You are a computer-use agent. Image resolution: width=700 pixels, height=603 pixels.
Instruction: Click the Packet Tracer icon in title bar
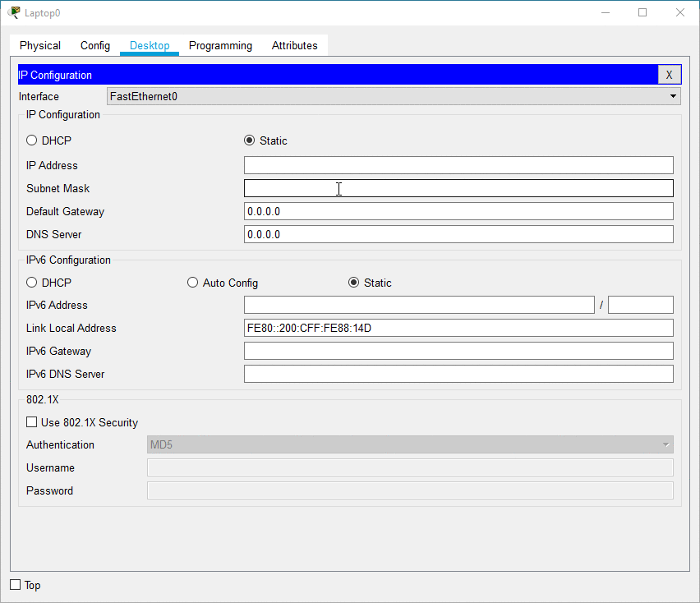point(14,12)
